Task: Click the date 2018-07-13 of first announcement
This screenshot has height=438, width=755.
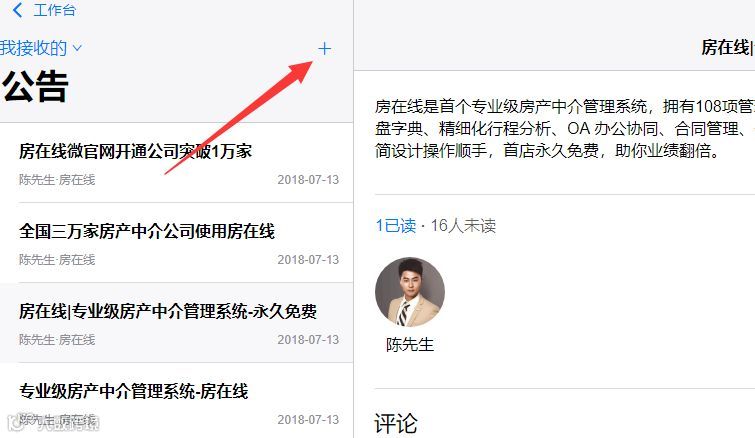Action: [308, 180]
